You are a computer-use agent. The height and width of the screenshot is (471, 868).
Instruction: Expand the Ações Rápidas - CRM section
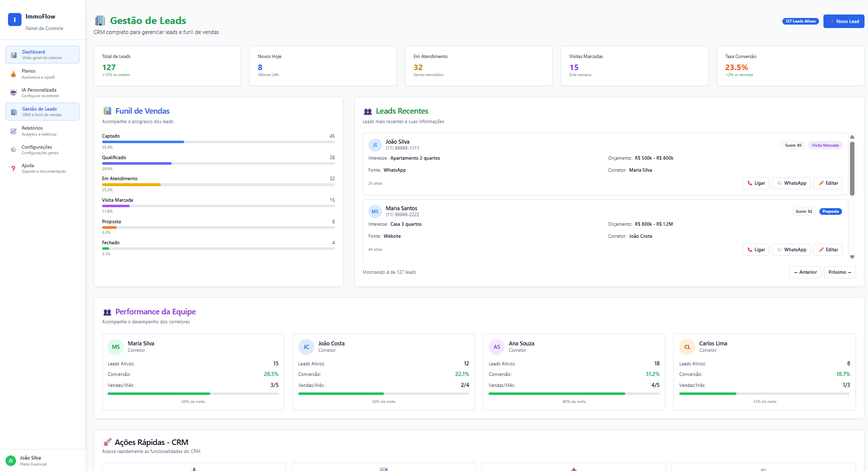click(145, 442)
